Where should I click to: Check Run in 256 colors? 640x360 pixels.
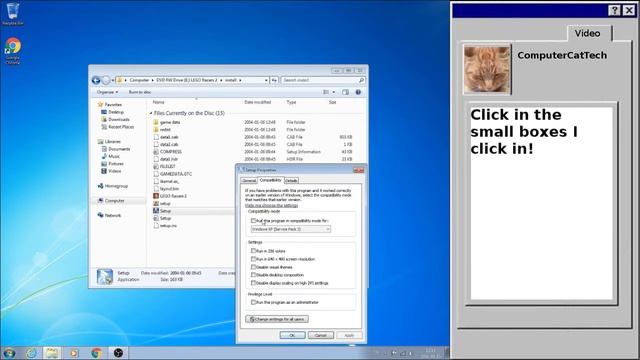(253, 251)
